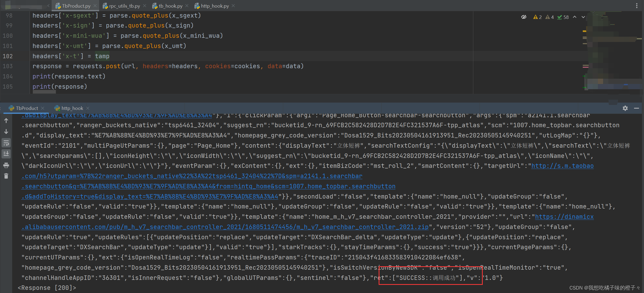Open the dinamicx URL link
This screenshot has height=293, width=644.
coord(564,217)
